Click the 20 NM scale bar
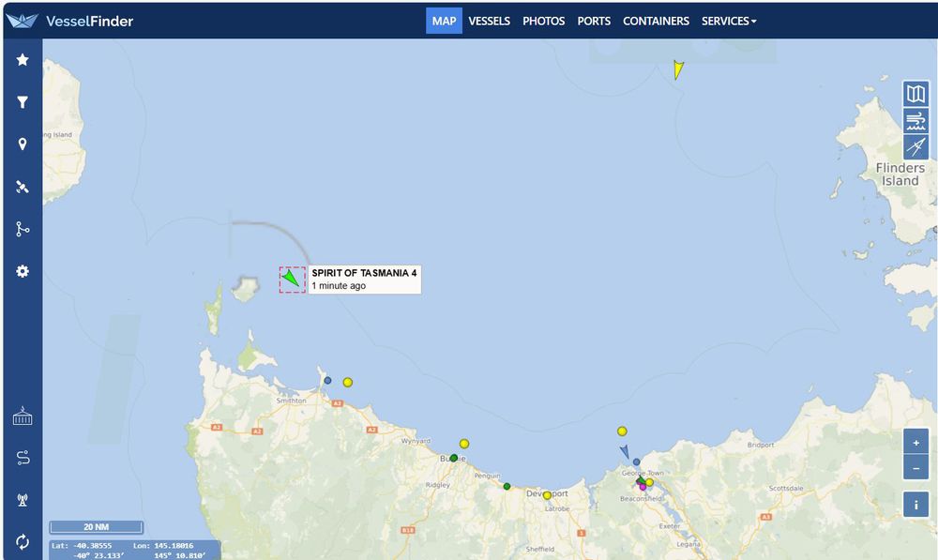938x560 pixels. tap(97, 527)
